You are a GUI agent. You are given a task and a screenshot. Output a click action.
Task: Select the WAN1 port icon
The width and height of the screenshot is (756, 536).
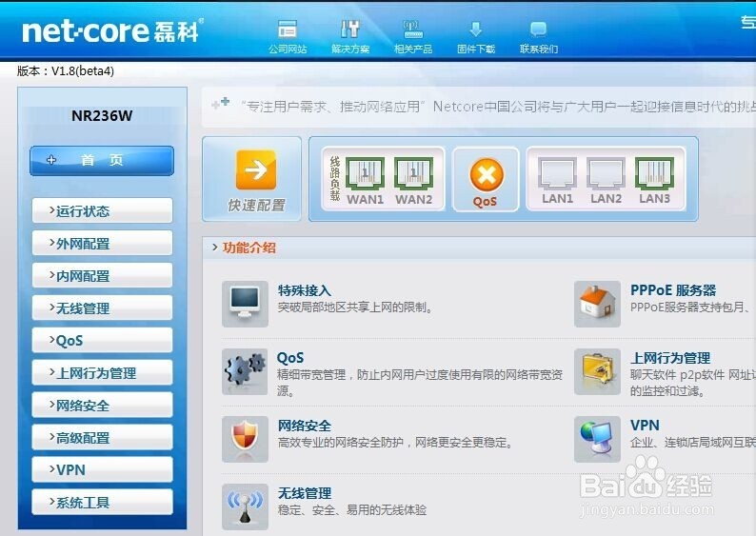coord(365,173)
